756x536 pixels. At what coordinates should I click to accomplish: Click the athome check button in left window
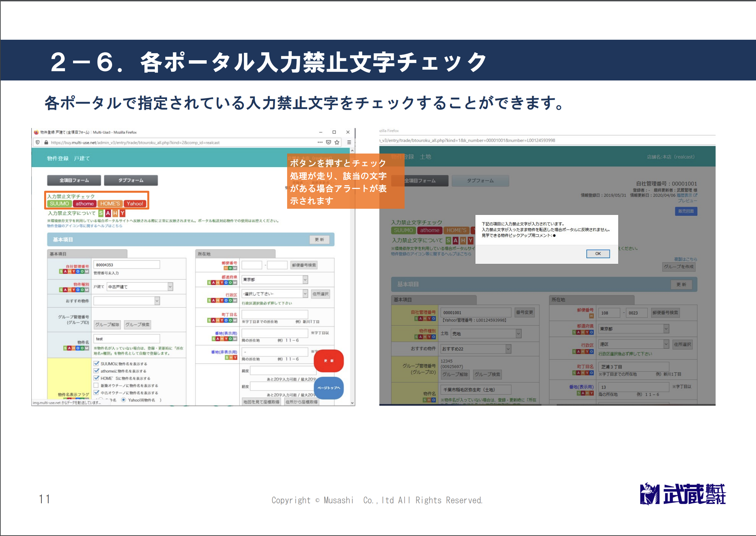point(84,204)
